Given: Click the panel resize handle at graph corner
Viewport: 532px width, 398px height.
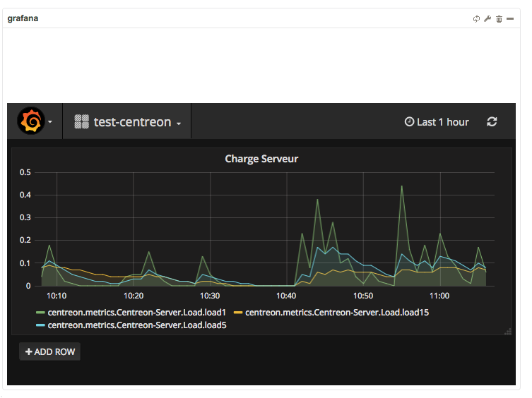Looking at the screenshot, I should point(507,331).
